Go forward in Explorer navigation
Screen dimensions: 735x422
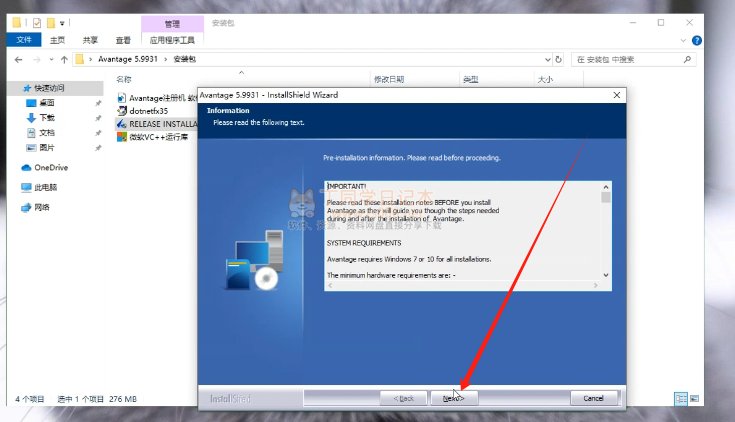point(37,60)
